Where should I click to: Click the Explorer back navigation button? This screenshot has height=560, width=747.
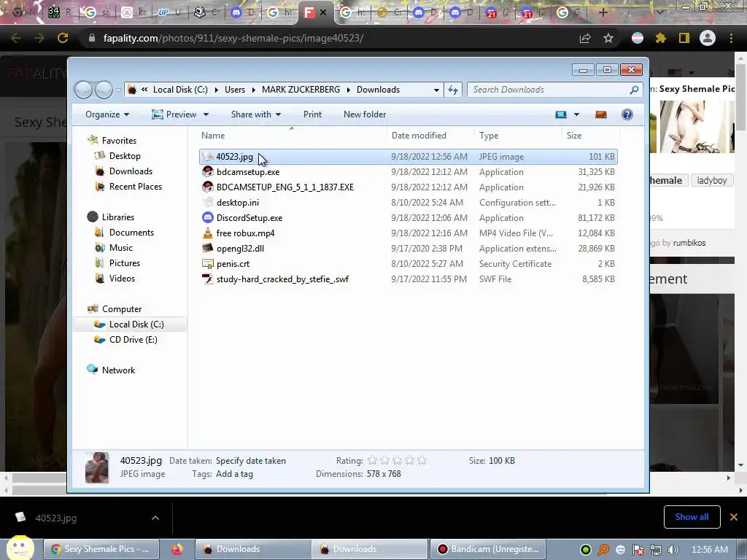pyautogui.click(x=83, y=90)
